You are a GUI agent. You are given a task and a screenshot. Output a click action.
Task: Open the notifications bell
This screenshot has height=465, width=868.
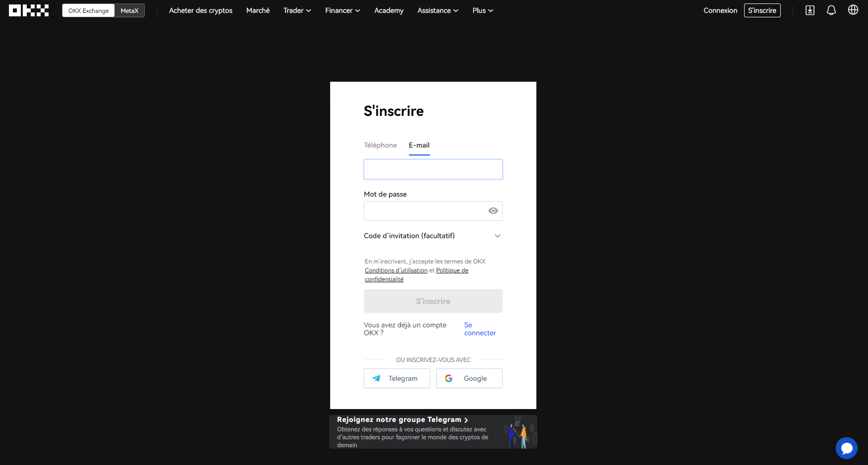[831, 10]
